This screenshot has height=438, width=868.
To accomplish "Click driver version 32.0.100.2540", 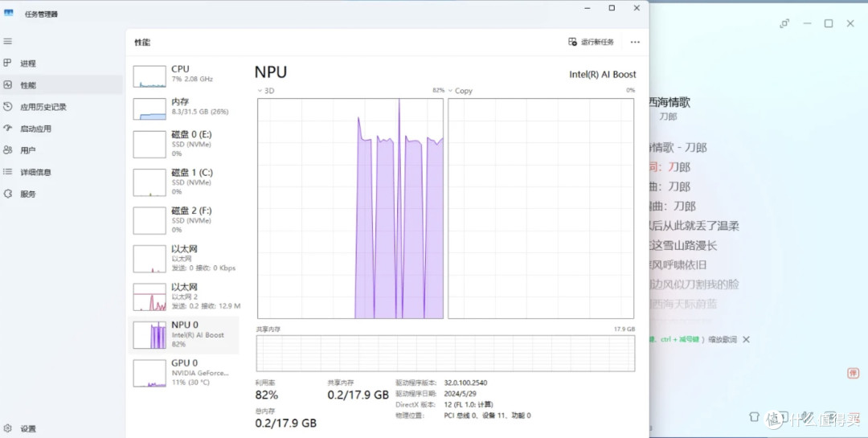I will coord(465,383).
